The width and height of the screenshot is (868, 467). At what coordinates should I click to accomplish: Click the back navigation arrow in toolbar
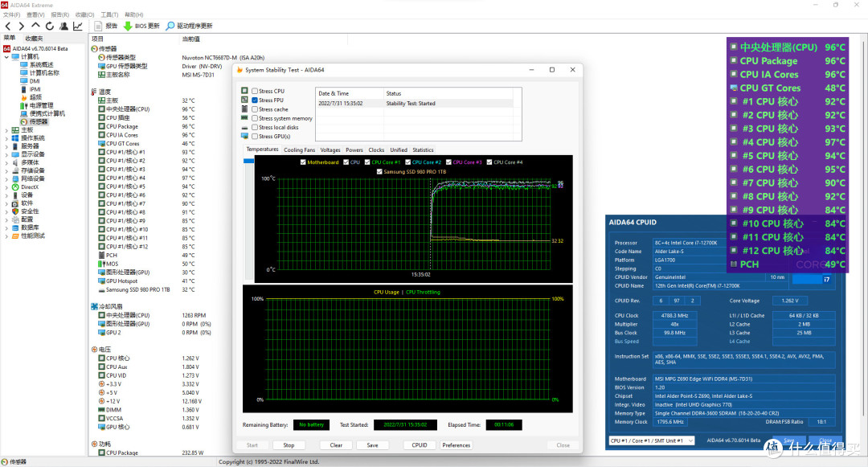pos(8,26)
